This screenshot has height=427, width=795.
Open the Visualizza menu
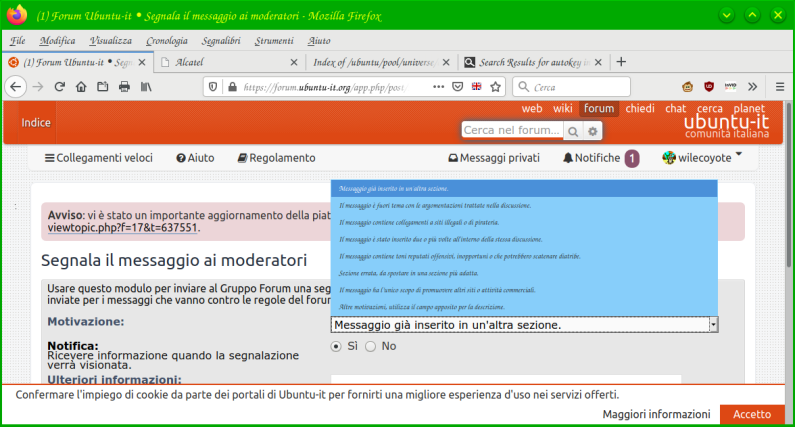tap(111, 41)
